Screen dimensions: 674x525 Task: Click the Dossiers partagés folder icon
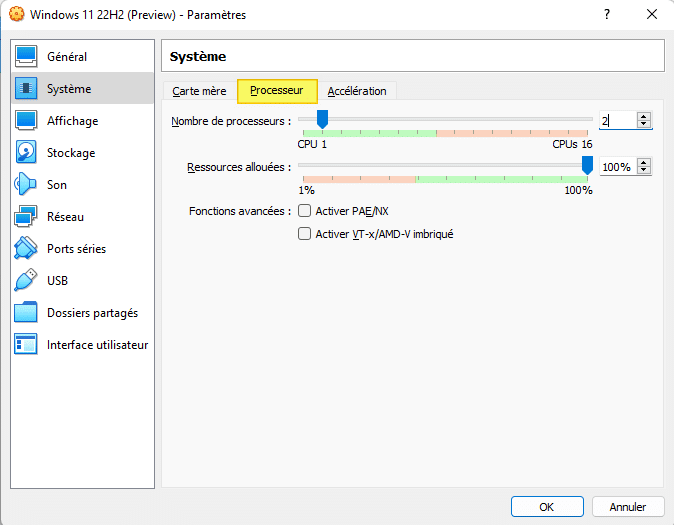tap(26, 313)
